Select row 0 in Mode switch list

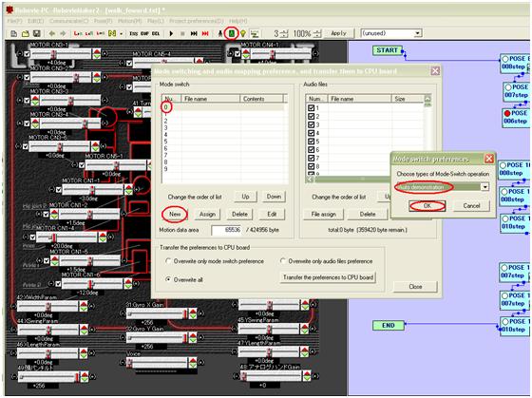click(224, 107)
